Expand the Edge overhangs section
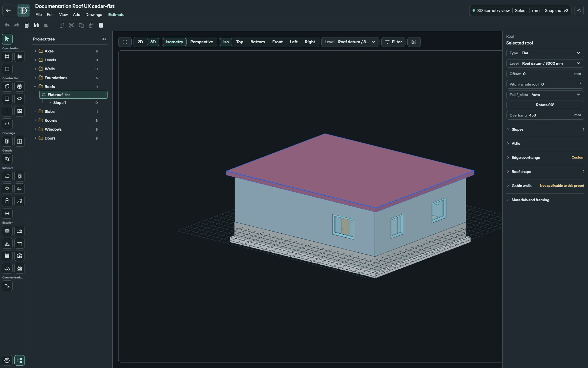Image resolution: width=588 pixels, height=368 pixels. tap(545, 158)
